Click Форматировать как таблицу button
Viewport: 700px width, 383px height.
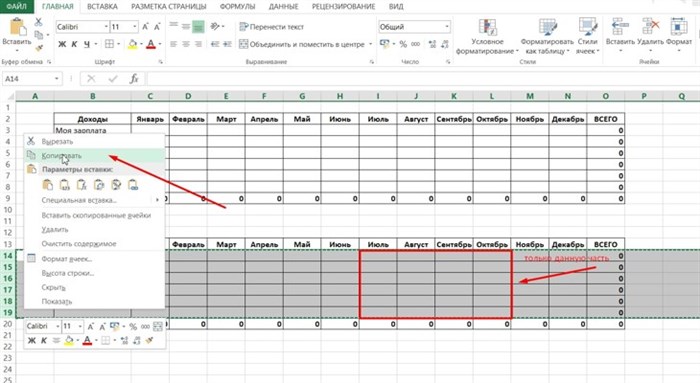[547, 37]
